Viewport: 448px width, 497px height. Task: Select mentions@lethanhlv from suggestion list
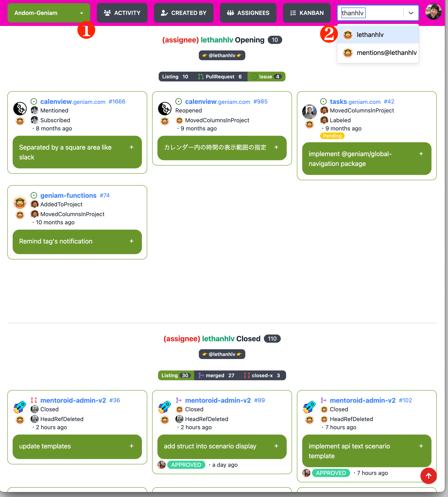pyautogui.click(x=378, y=52)
